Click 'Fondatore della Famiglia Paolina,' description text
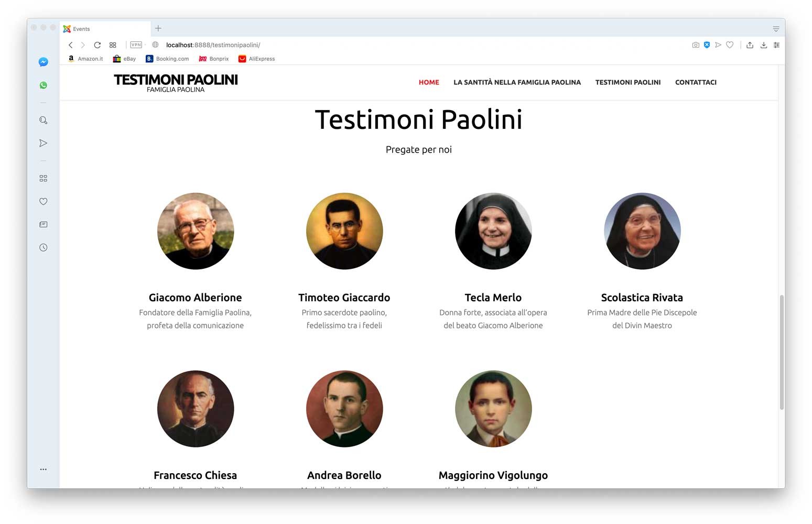This screenshot has width=812, height=524. [196, 312]
